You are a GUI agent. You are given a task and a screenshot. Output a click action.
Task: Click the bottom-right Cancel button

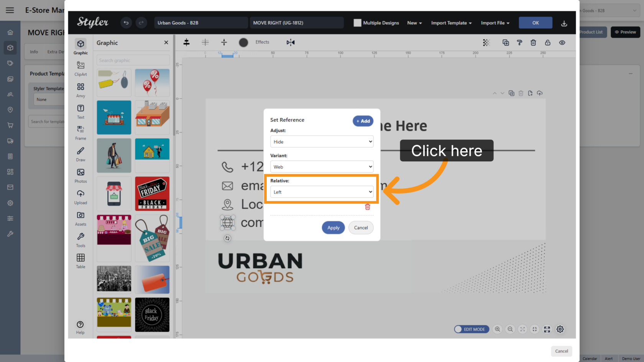point(562,351)
